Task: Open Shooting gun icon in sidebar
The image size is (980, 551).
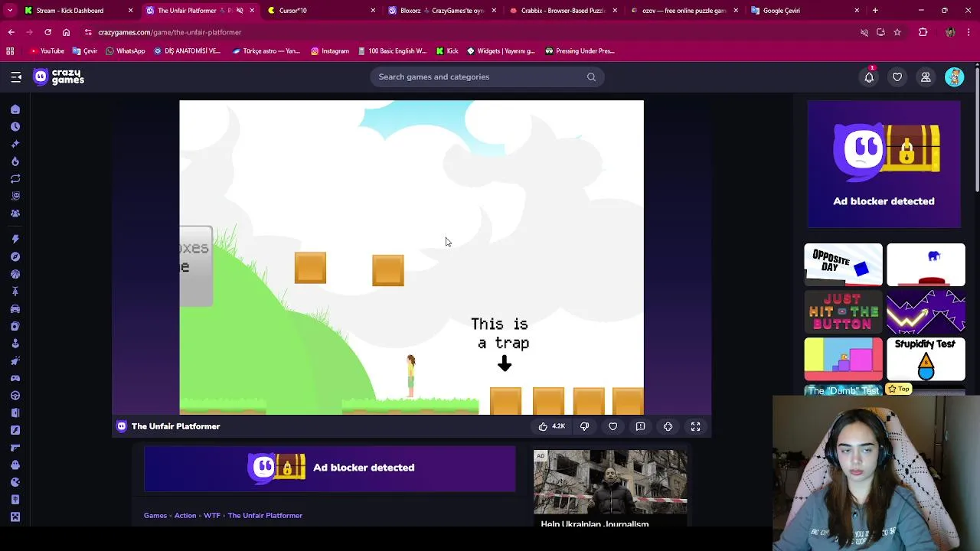Action: tap(15, 448)
